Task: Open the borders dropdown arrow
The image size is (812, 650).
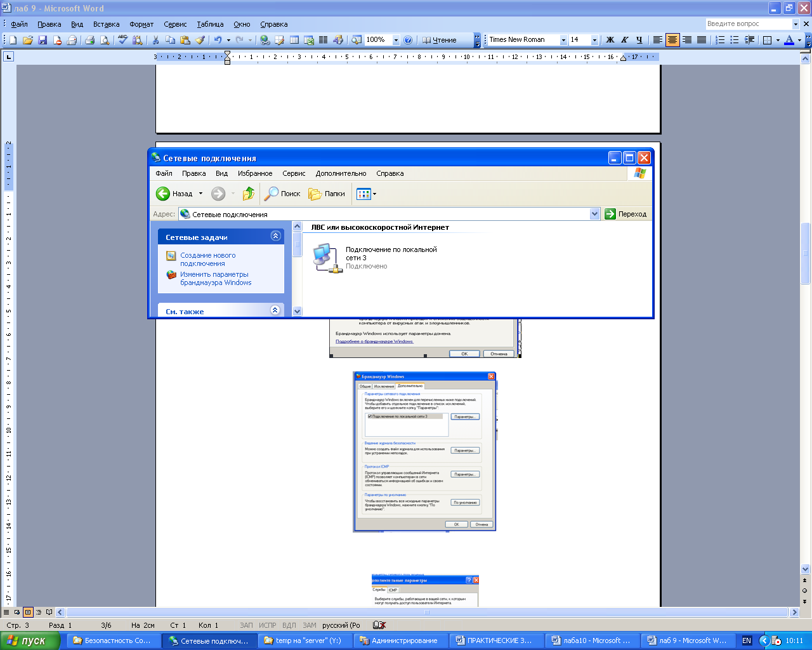Action: (x=778, y=40)
